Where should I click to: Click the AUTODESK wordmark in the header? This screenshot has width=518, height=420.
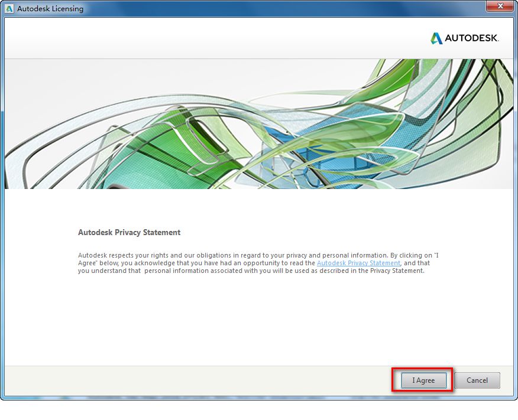[x=472, y=38]
